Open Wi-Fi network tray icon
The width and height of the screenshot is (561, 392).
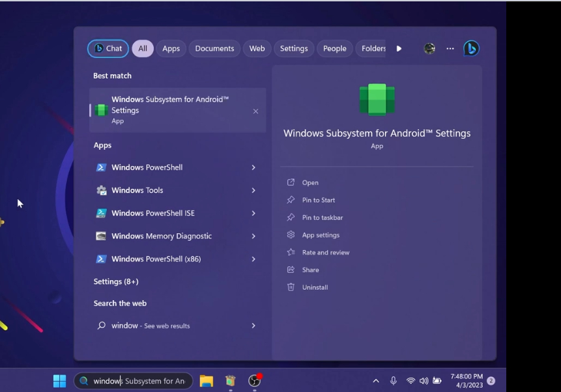click(410, 381)
